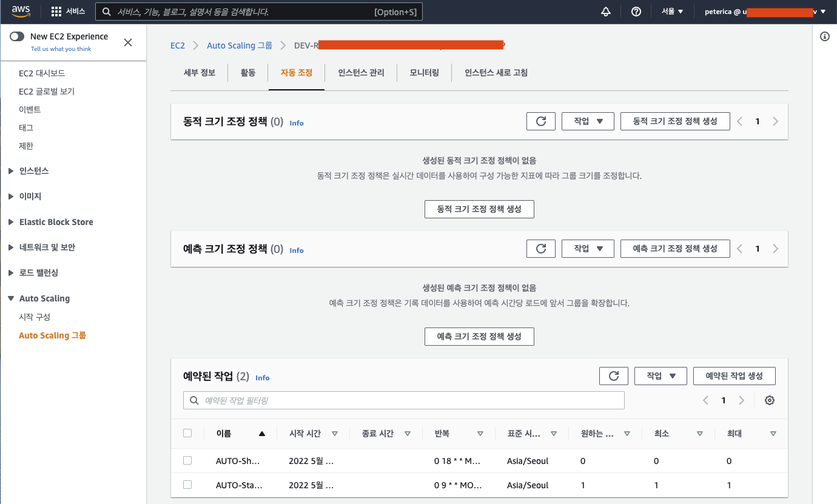Open Info link beside 동적 크기 조정 정책
Viewport: 837px width, 504px height.
click(297, 123)
